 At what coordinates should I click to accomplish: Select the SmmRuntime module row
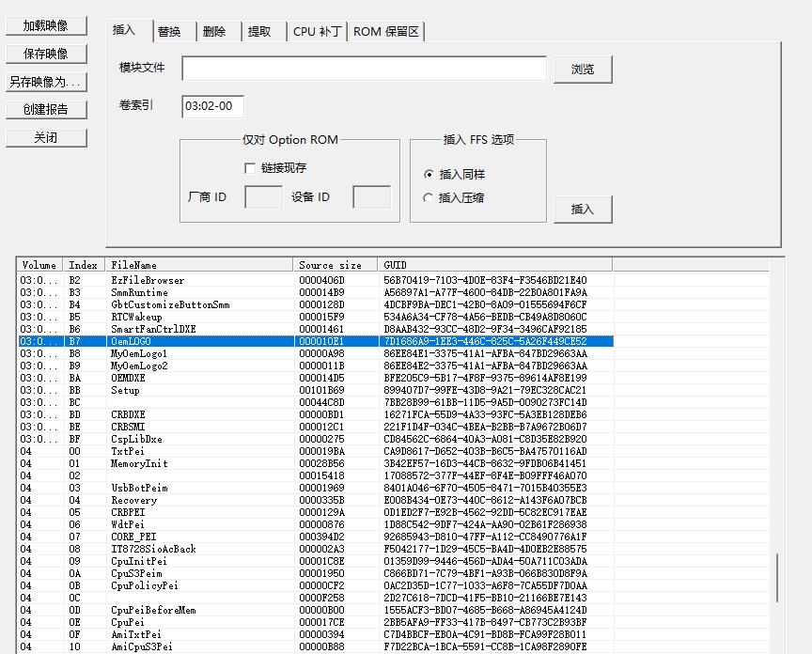(316, 292)
